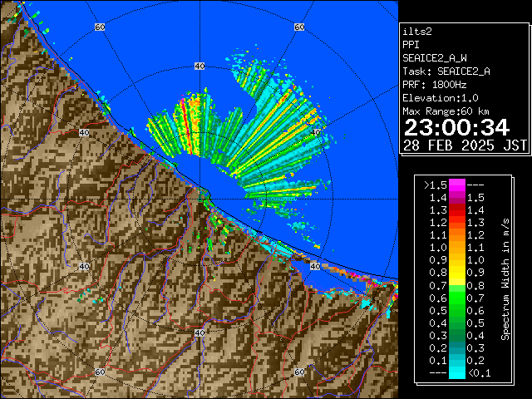This screenshot has height=399, width=532.
Task: Click the bright green legend swatch beside 0.6
Action: (457, 298)
